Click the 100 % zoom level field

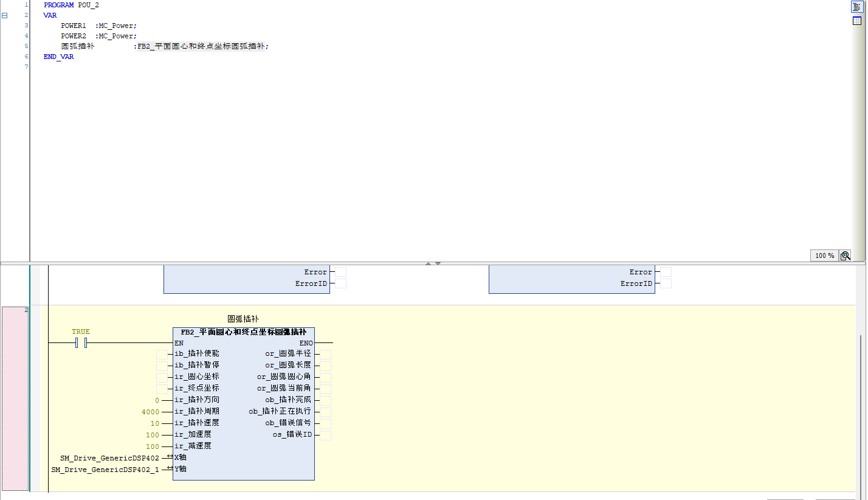(824, 255)
